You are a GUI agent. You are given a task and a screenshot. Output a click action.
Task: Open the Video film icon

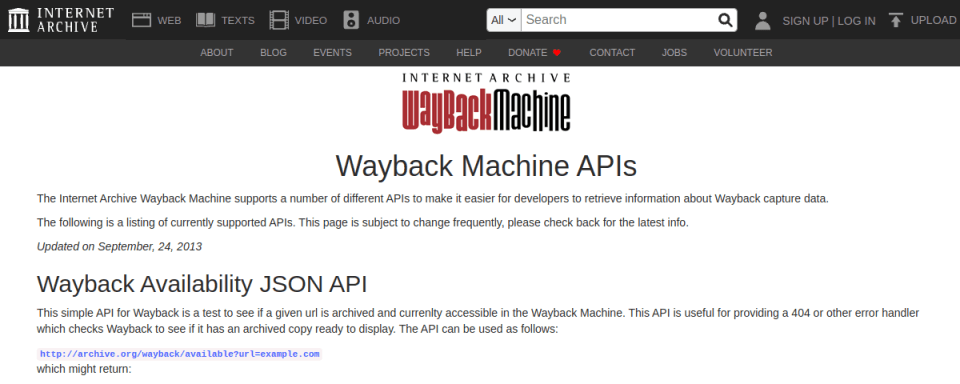point(279,20)
